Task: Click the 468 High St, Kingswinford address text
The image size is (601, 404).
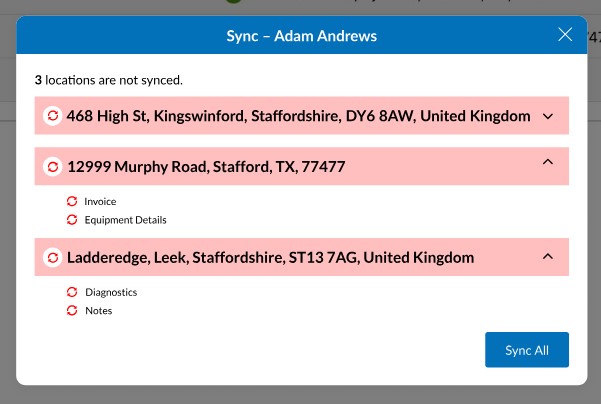Action: click(x=298, y=116)
